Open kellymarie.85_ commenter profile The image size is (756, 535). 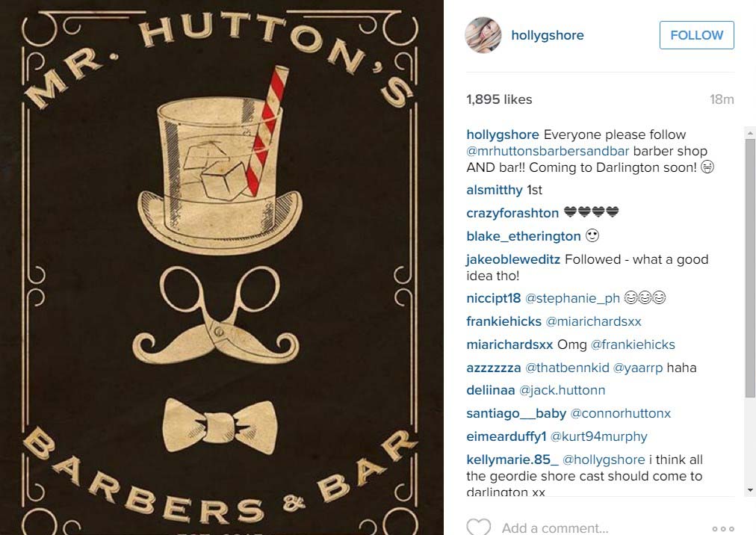point(512,460)
